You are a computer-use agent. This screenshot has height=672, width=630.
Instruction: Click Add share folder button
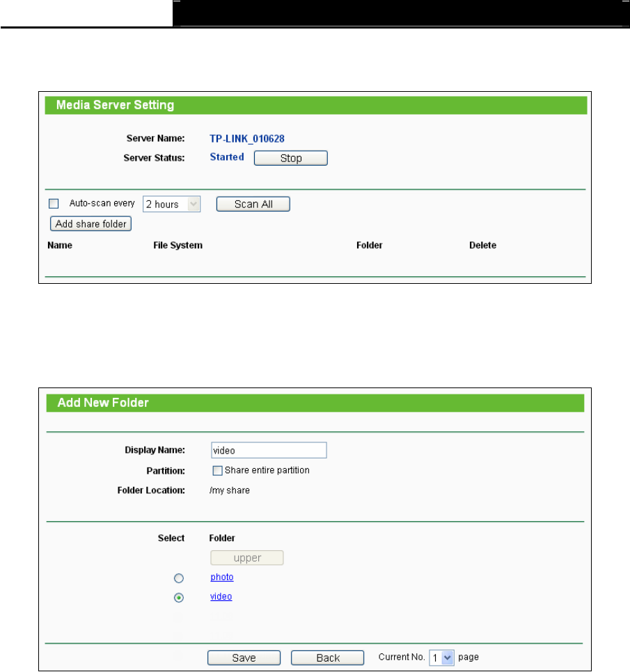(x=90, y=224)
